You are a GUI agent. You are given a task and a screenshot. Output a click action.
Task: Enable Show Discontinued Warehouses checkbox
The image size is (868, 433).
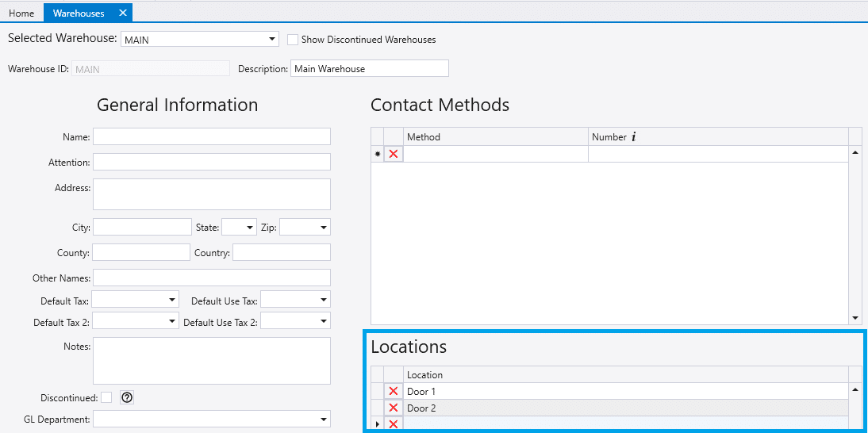click(x=293, y=39)
